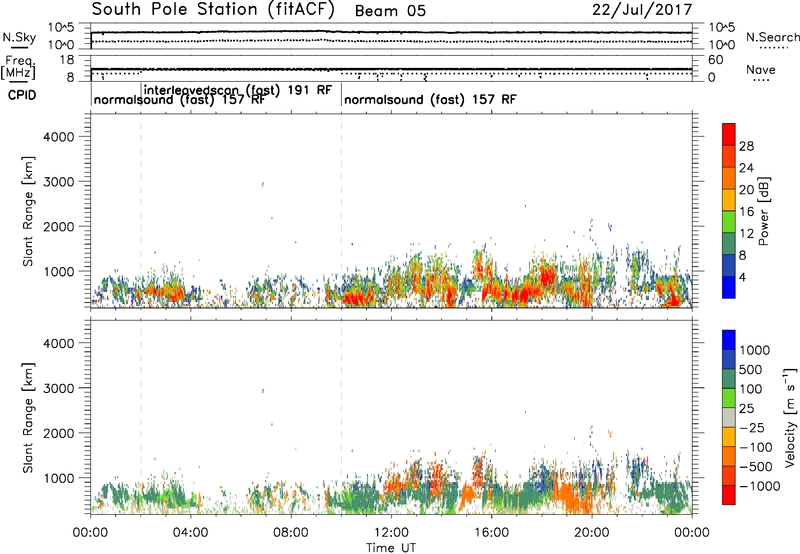Click the 'Beam 05' label
This screenshot has height=554, width=800.
point(390,11)
